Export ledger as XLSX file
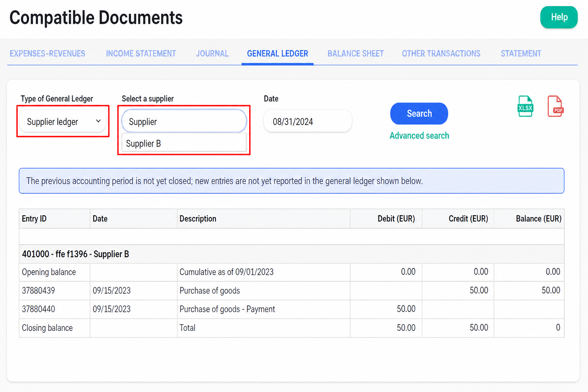The width and height of the screenshot is (588, 392). pyautogui.click(x=525, y=106)
